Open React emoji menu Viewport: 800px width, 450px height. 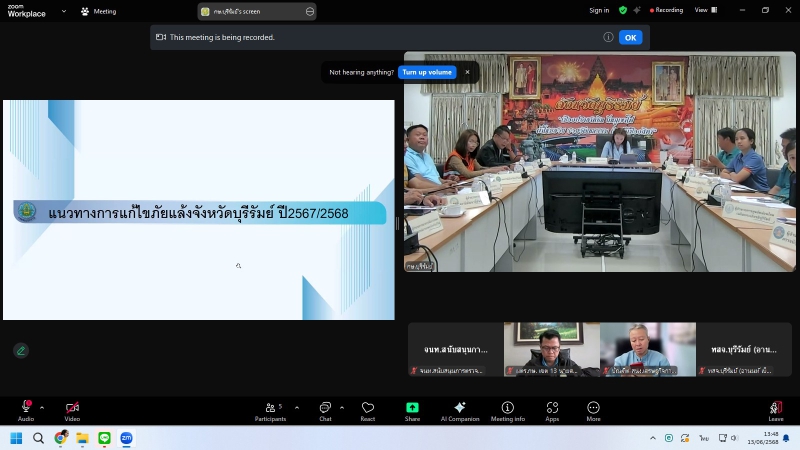(368, 411)
